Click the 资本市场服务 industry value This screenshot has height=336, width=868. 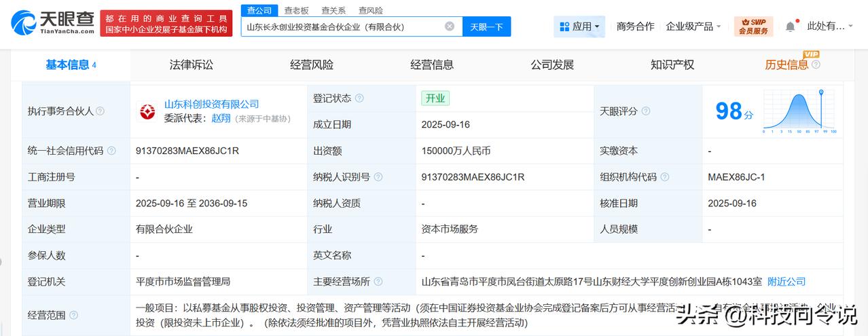pyautogui.click(x=450, y=229)
